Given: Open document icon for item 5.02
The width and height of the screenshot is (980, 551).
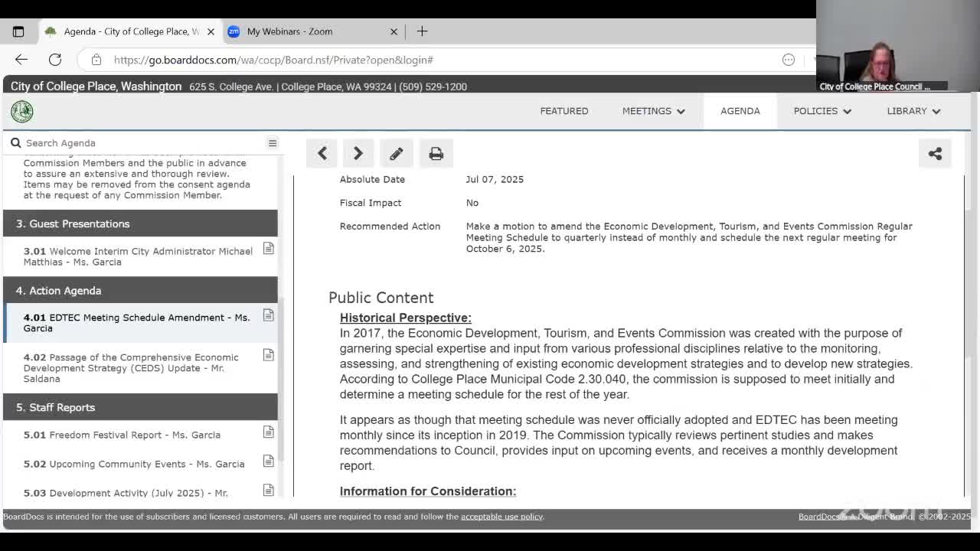Looking at the screenshot, I should point(269,461).
